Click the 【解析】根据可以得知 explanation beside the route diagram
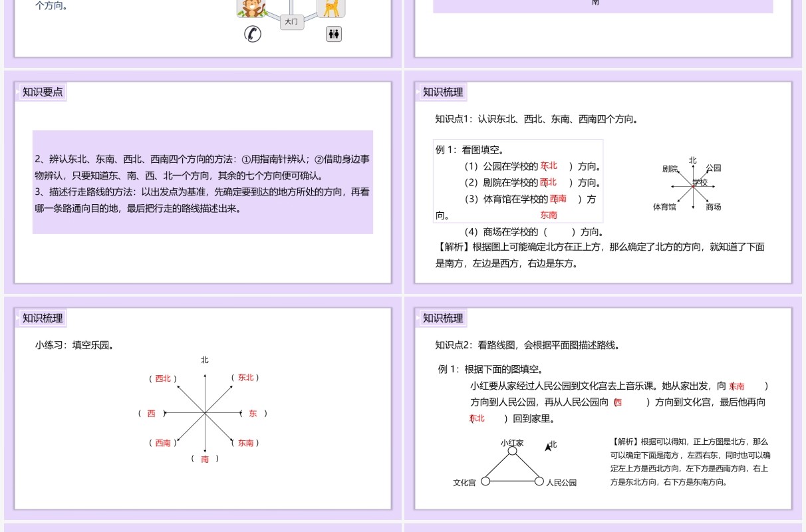 (690, 462)
